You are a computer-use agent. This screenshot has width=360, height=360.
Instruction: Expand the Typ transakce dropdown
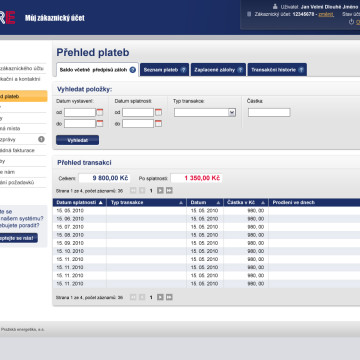coord(232,112)
